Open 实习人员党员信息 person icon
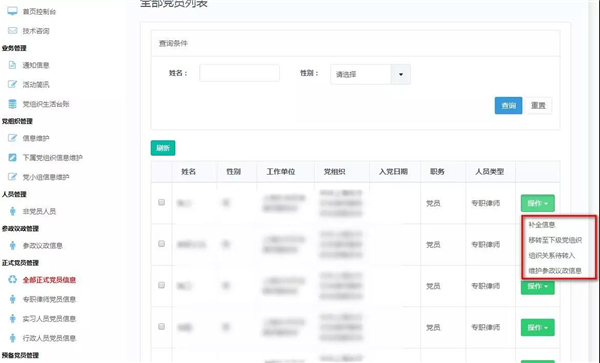Viewport: 600px width, 363px height. 13,319
